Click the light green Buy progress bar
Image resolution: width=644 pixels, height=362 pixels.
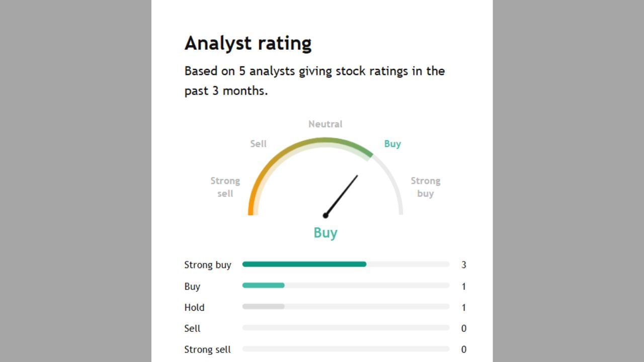(x=263, y=286)
